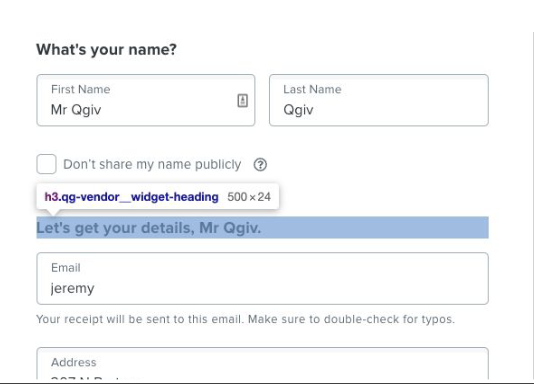
Task: Place cursor in the "Mr Qgiv" first name text
Action: pos(76,110)
